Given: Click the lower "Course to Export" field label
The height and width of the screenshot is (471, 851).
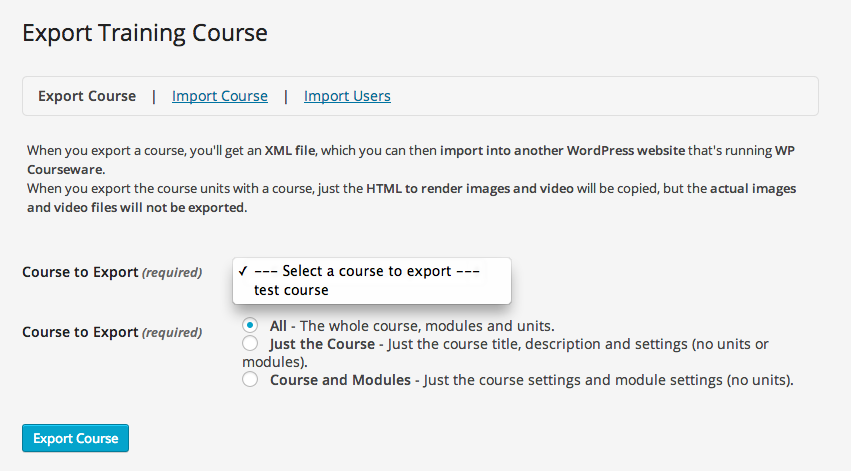Looking at the screenshot, I should pos(80,332).
